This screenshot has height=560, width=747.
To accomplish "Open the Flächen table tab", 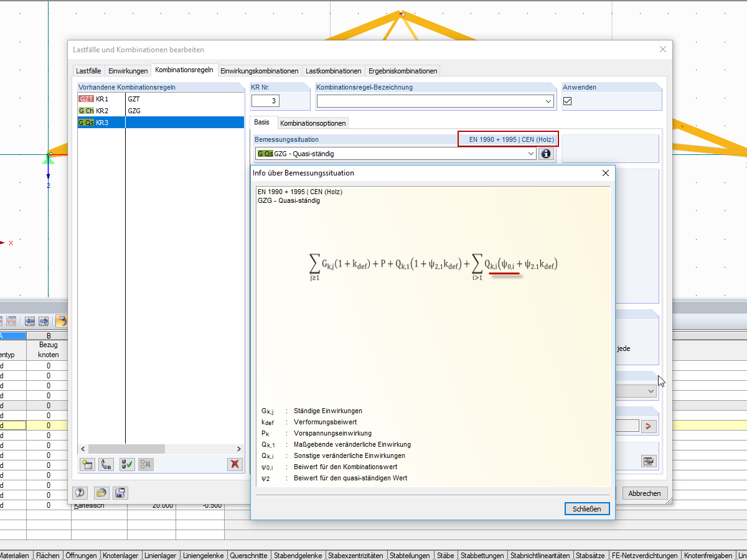I will tap(47, 556).
